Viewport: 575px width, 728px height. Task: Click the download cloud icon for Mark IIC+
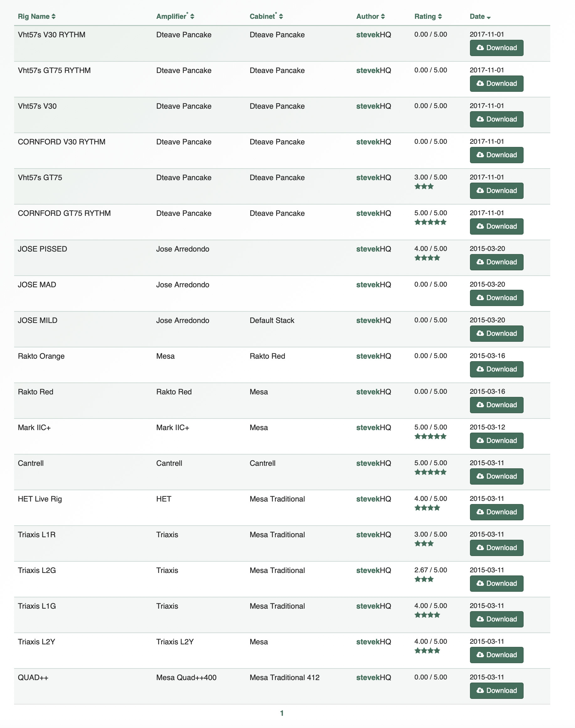[480, 440]
